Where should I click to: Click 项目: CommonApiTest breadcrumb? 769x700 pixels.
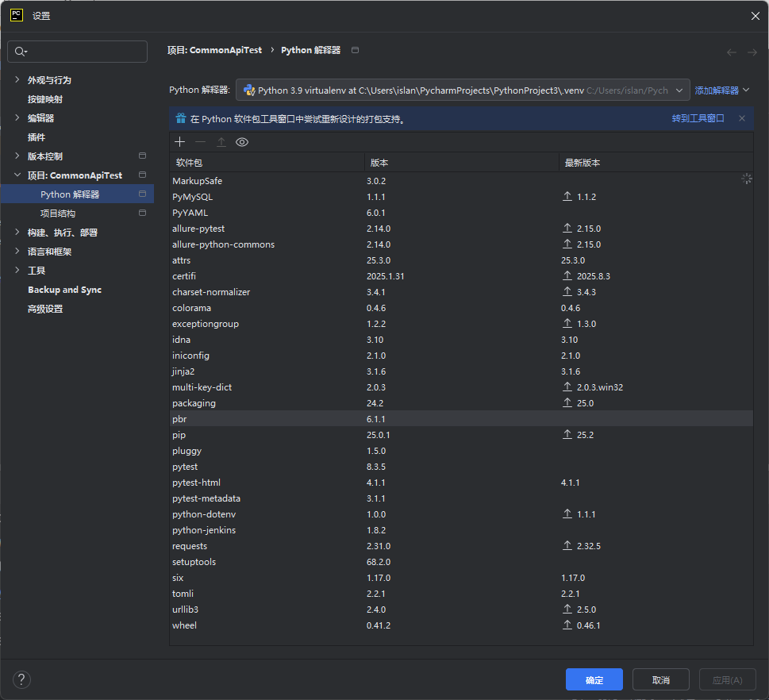coord(214,50)
